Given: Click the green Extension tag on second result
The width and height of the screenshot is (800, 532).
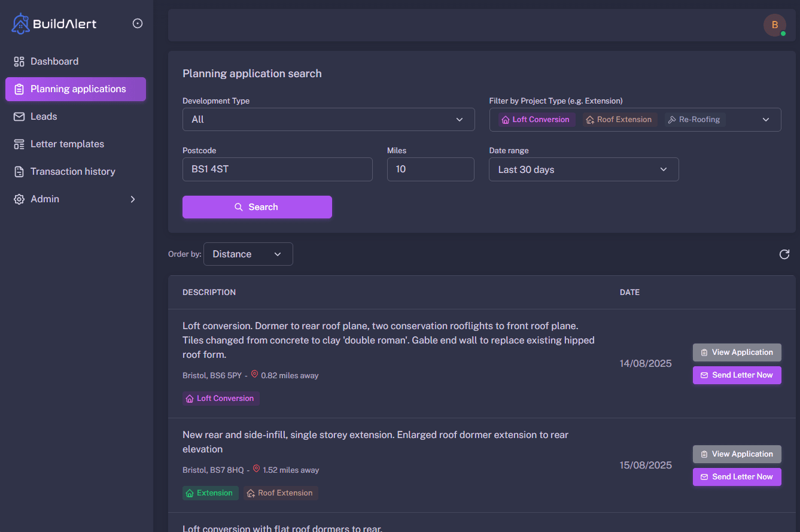Looking at the screenshot, I should [209, 493].
